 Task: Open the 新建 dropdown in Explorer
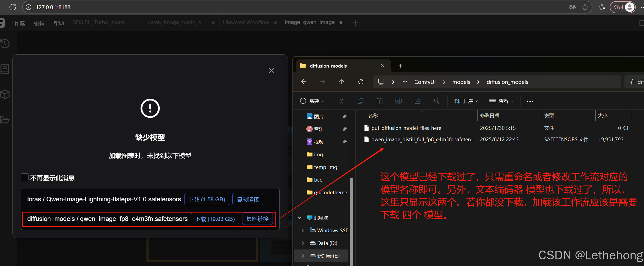312,101
